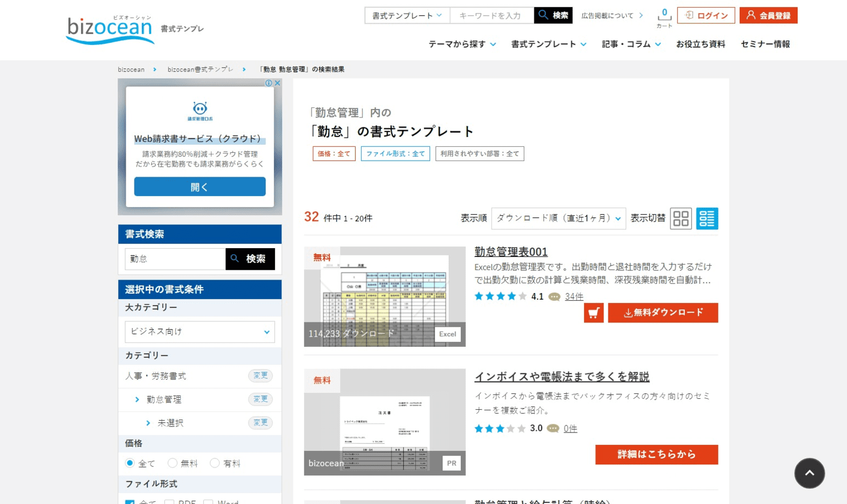This screenshot has width=847, height=504.
Task: Open the 勤怠管理表001 template link
Action: tap(510, 252)
